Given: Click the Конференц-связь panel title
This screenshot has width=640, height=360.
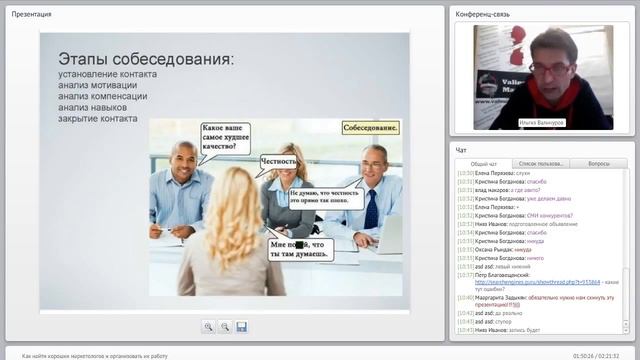Looking at the screenshot, I should pyautogui.click(x=482, y=14).
